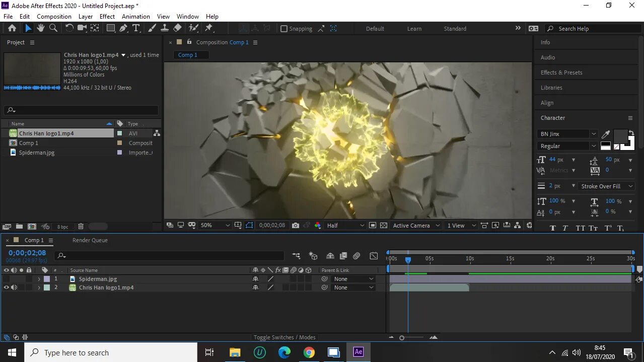Toggle Draft 3D in the timeline
This screenshot has width=644, height=362.
coord(313,256)
